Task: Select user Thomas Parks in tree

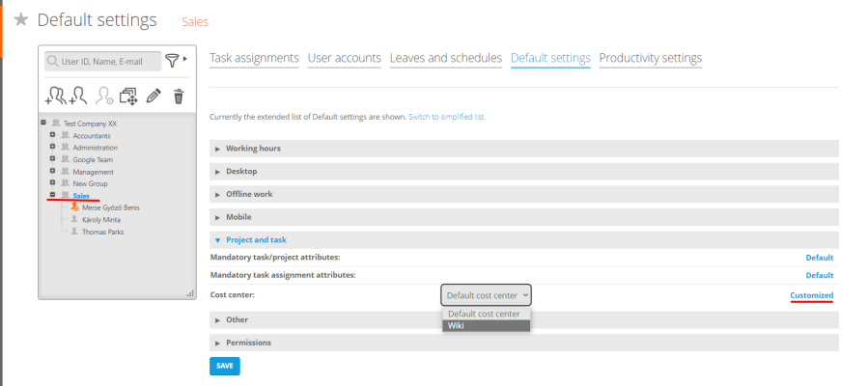Action: coord(102,232)
